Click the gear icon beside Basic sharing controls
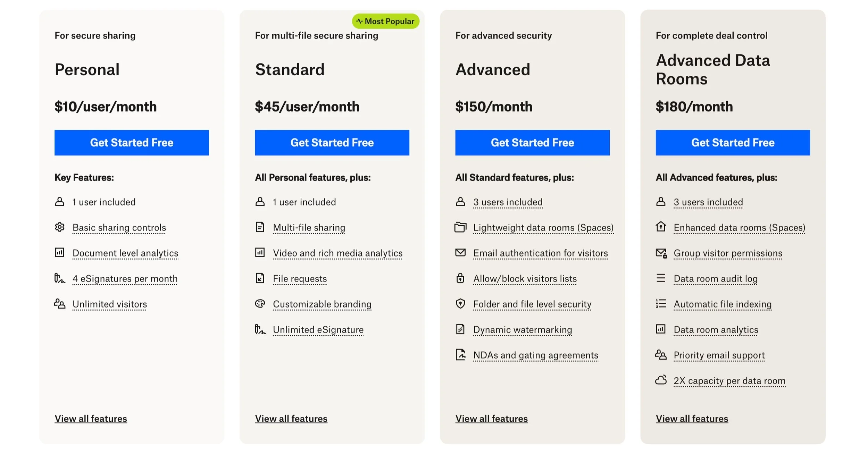868x454 pixels. pyautogui.click(x=60, y=227)
